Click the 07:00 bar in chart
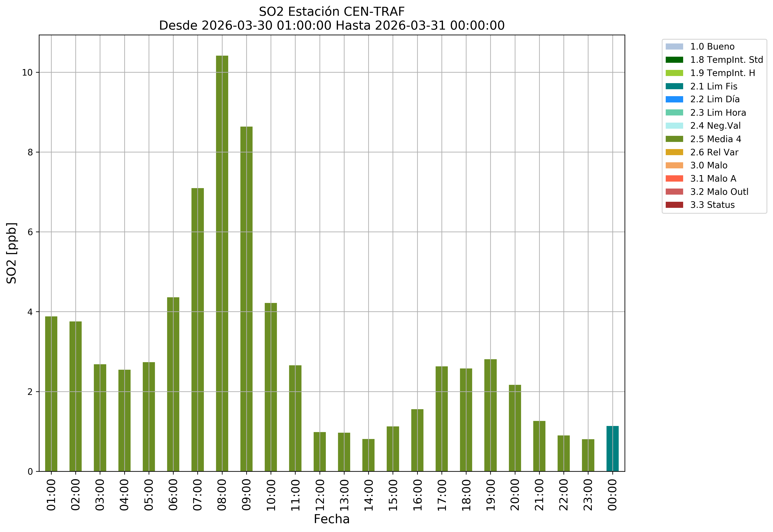773x532 pixels. click(198, 330)
